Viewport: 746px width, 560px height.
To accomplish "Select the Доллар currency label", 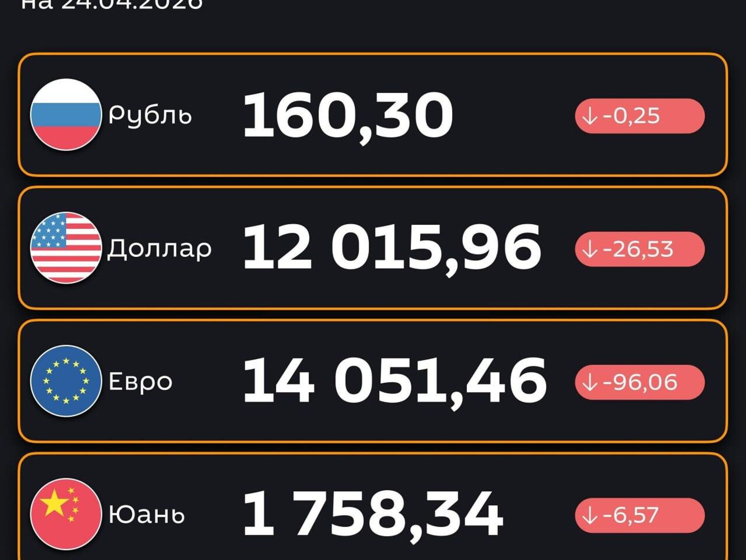I will click(159, 249).
